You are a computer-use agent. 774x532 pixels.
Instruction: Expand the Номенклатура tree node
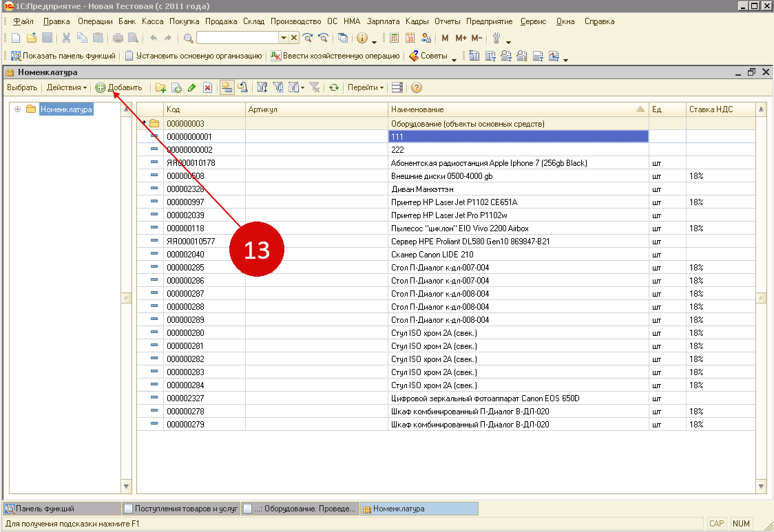point(17,109)
